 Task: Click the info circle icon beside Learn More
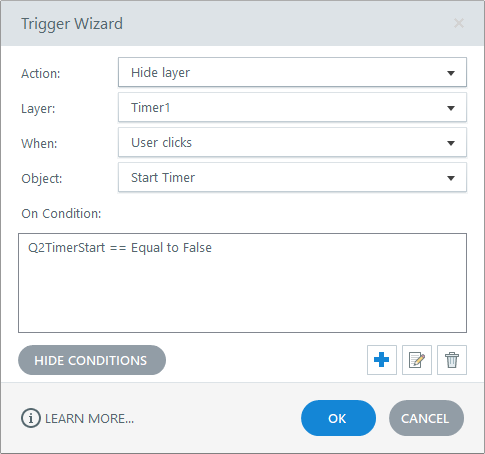pos(31,418)
